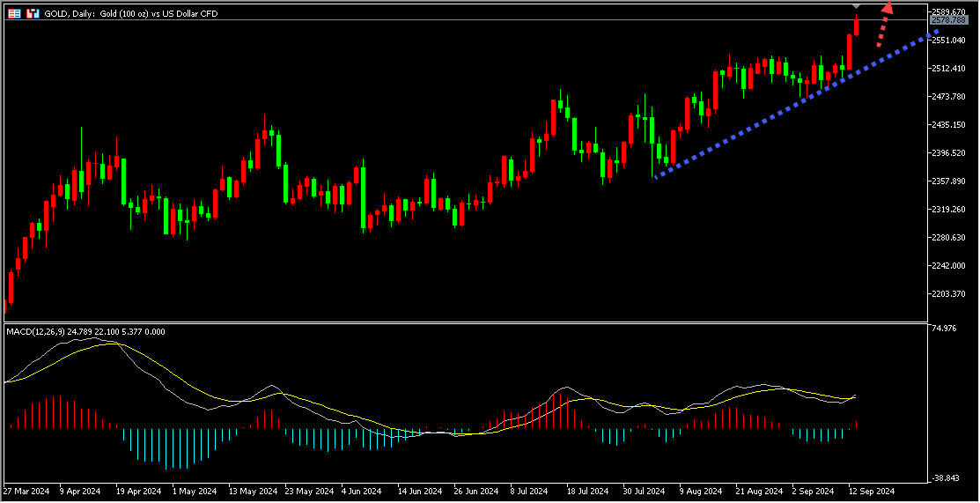This screenshot has height=503, width=980.
Task: Click the latest red candle at chart's right
Action: (x=857, y=26)
